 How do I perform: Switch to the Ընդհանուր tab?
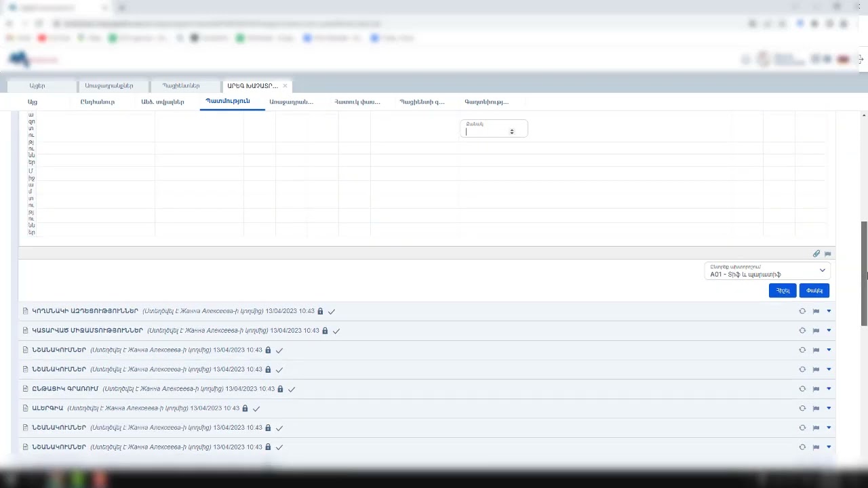click(x=98, y=102)
